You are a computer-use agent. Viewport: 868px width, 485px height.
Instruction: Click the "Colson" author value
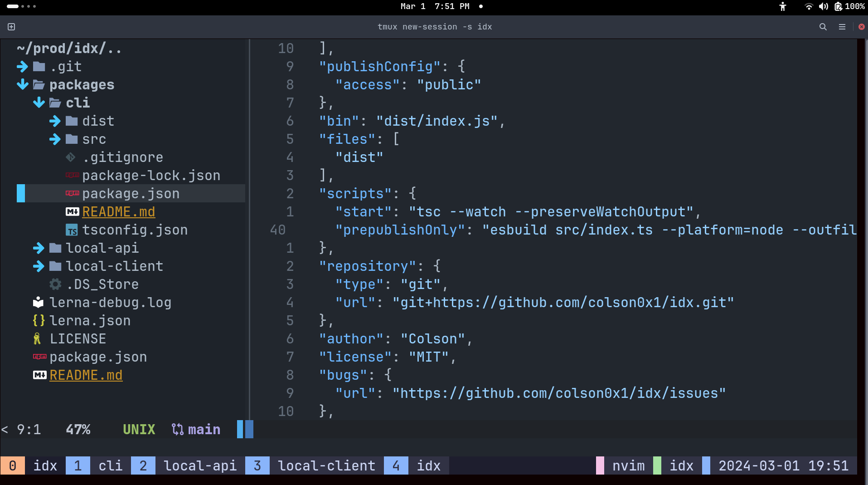pyautogui.click(x=433, y=339)
